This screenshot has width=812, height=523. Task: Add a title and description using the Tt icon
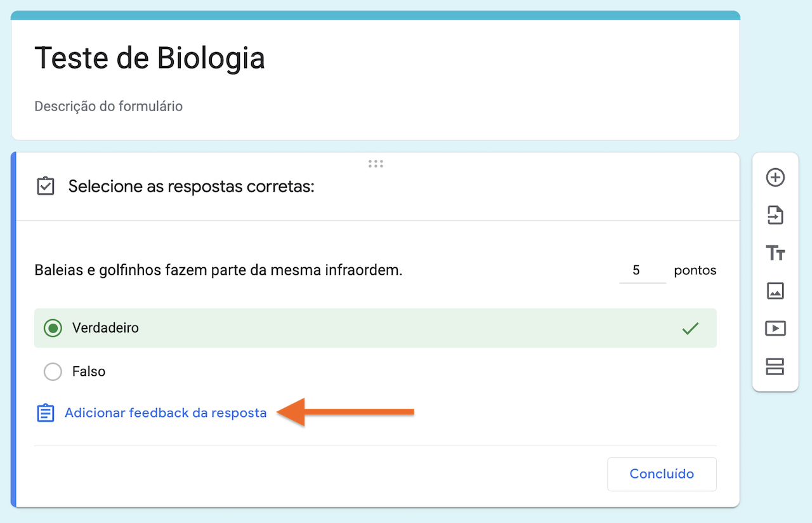[x=775, y=253]
